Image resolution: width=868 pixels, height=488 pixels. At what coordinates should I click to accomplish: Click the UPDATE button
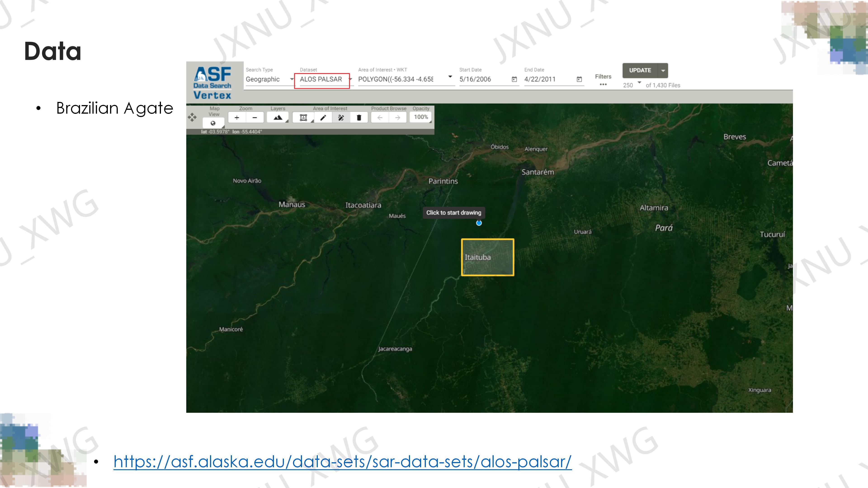[640, 70]
